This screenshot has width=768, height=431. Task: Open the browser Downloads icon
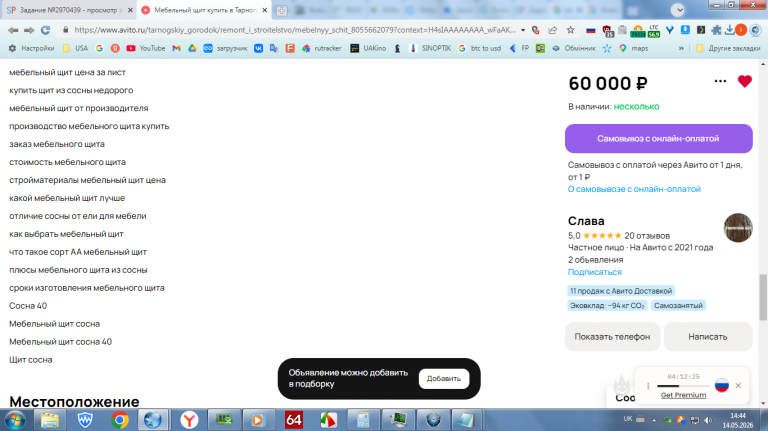click(730, 30)
